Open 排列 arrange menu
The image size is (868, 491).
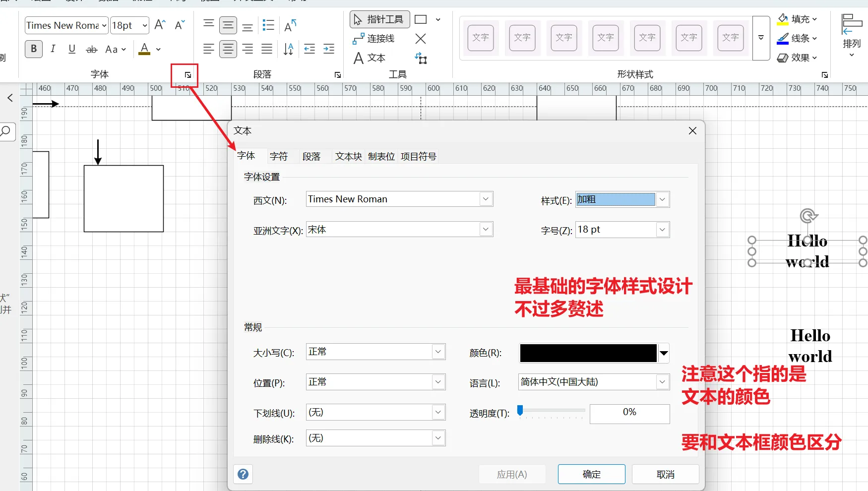coord(852,36)
